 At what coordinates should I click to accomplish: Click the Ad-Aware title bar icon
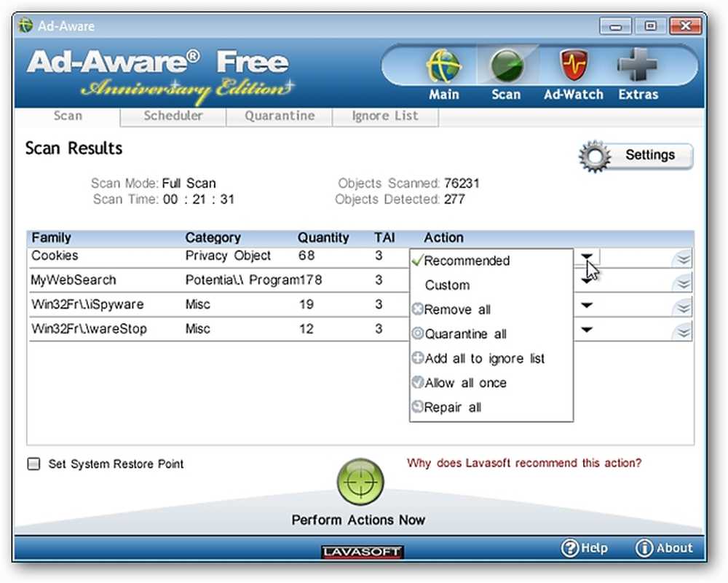(25, 25)
